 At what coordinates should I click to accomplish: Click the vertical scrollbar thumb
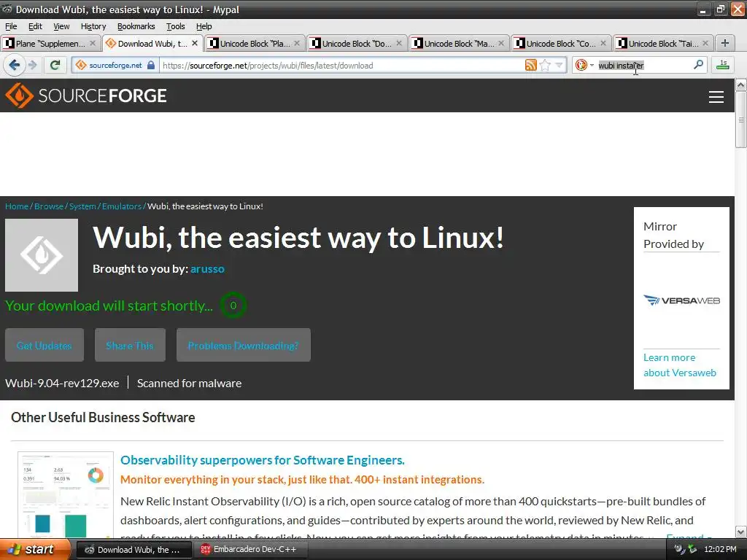(x=741, y=120)
